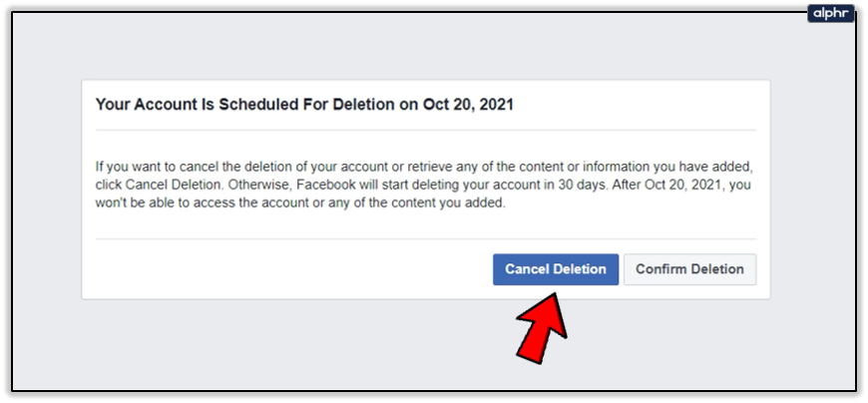Click the alphr logo watermark

(831, 13)
